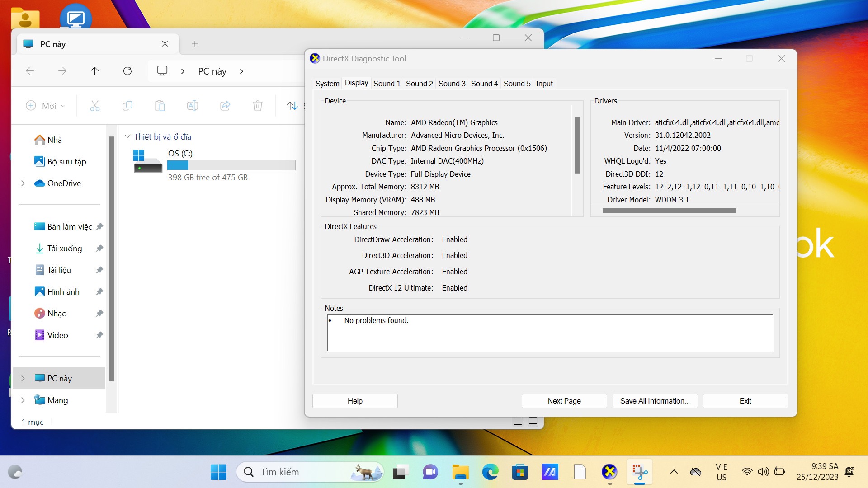868x488 pixels.
Task: Collapse the Thiết bị và ổ đĩa group
Action: pos(128,136)
